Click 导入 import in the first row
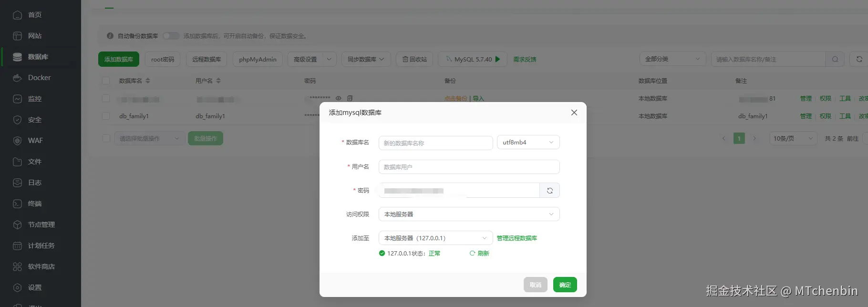868x307 pixels. click(x=478, y=99)
